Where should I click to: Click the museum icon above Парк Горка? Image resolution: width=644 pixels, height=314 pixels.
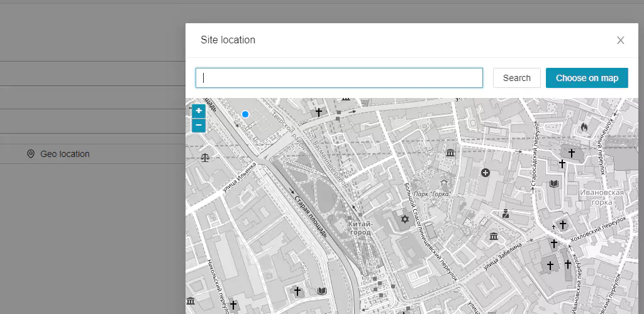(x=450, y=153)
